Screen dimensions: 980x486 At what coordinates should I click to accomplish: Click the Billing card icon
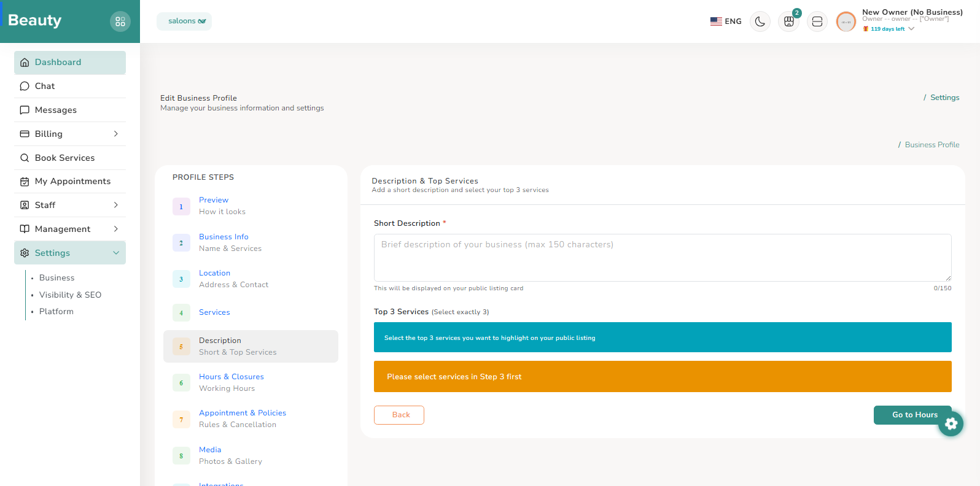pos(25,134)
